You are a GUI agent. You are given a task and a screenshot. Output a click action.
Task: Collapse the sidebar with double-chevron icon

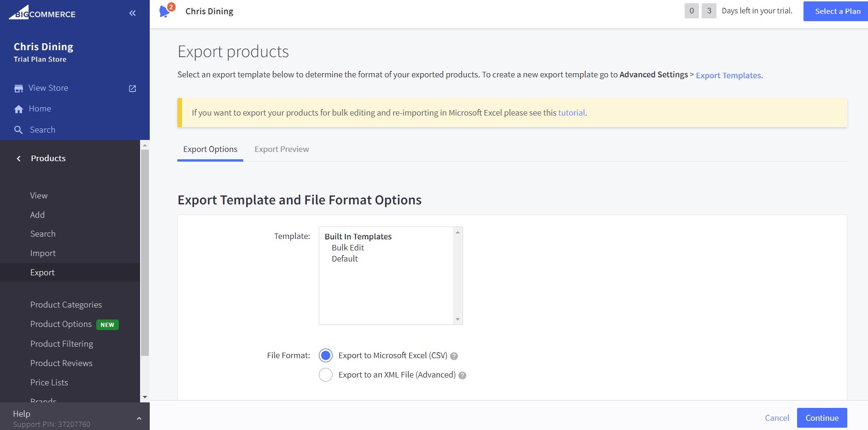(x=132, y=13)
